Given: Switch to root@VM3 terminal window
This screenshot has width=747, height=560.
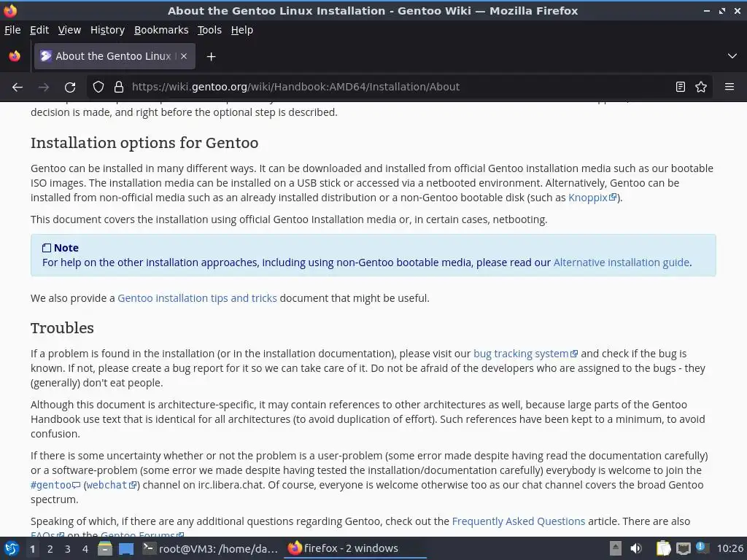Looking at the screenshot, I should pyautogui.click(x=211, y=548).
